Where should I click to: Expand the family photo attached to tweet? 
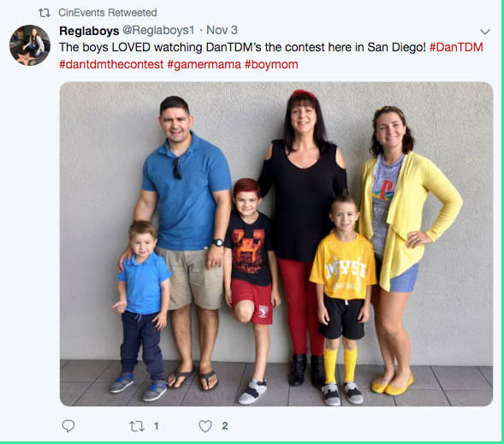276,244
